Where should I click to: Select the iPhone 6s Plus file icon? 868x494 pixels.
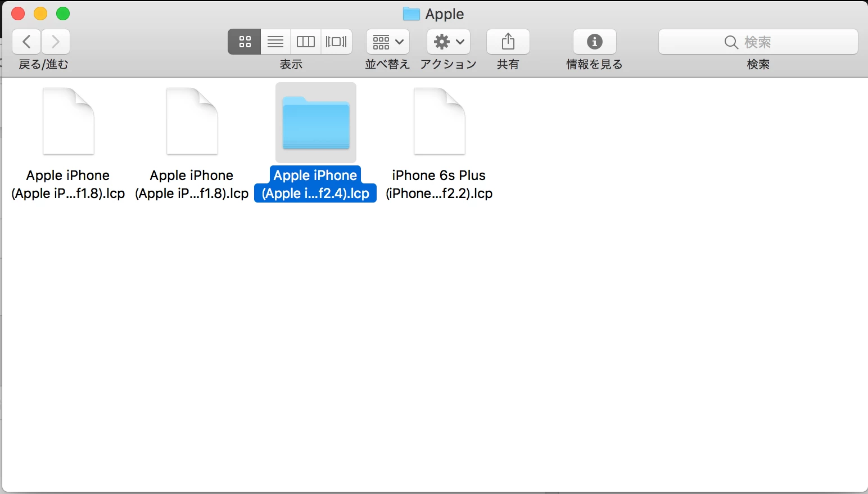click(440, 121)
